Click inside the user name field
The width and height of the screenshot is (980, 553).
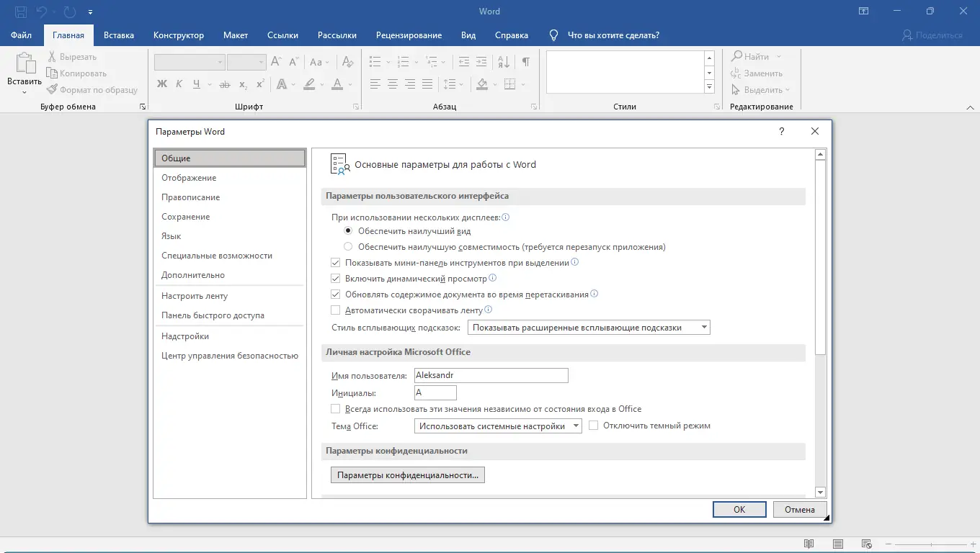coord(491,375)
